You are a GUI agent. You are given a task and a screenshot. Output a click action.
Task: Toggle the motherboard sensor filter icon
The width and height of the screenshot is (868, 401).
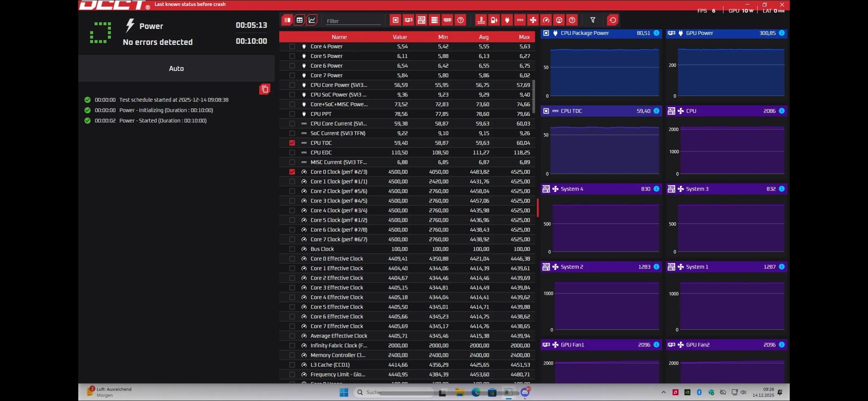pyautogui.click(x=421, y=20)
